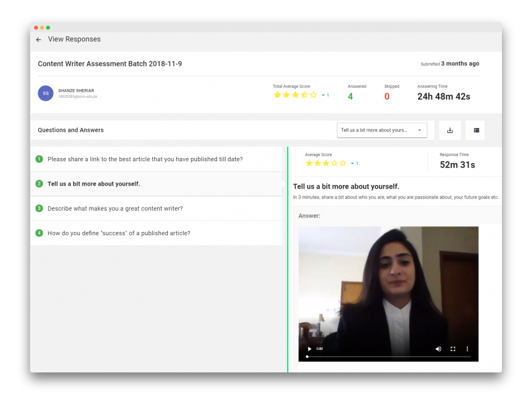532x395 pixels.
Task: Expand the total average score rater count
Action: [325, 95]
